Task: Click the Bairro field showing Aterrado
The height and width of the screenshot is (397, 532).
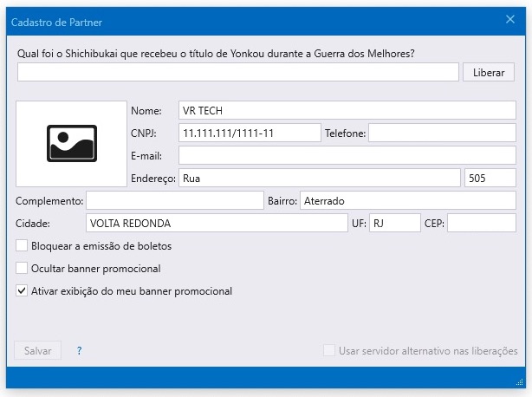Action: (x=407, y=201)
